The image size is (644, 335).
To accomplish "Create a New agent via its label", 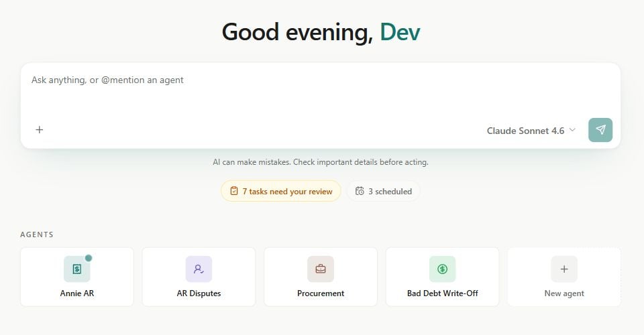I will click(564, 293).
